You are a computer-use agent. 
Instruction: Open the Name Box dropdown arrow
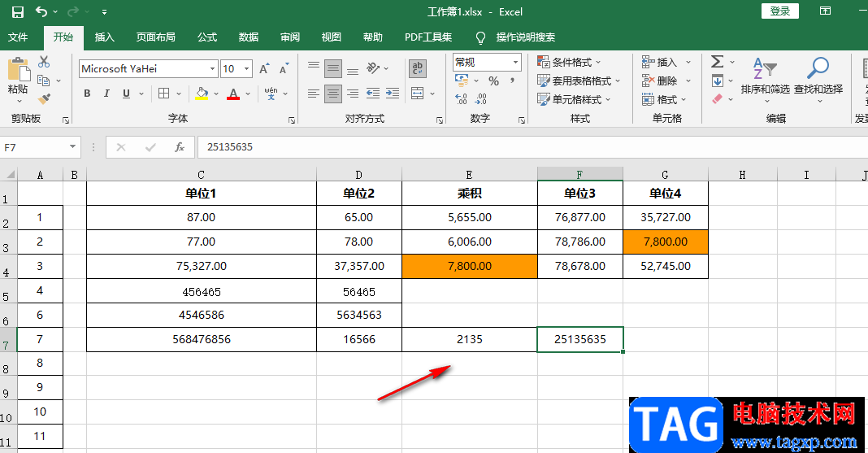72,146
